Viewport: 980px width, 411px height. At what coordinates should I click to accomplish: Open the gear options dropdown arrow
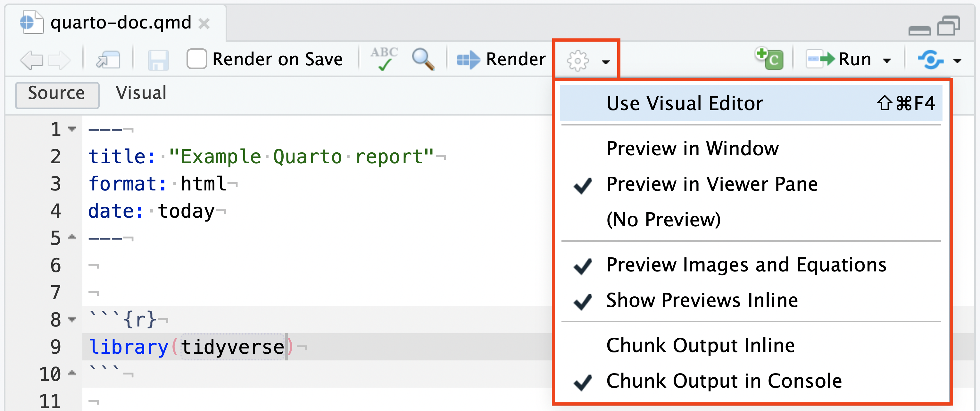coord(606,61)
